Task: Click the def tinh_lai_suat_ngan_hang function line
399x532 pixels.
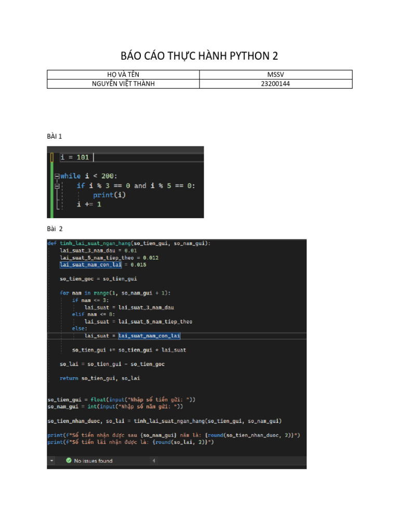Action: click(x=129, y=243)
